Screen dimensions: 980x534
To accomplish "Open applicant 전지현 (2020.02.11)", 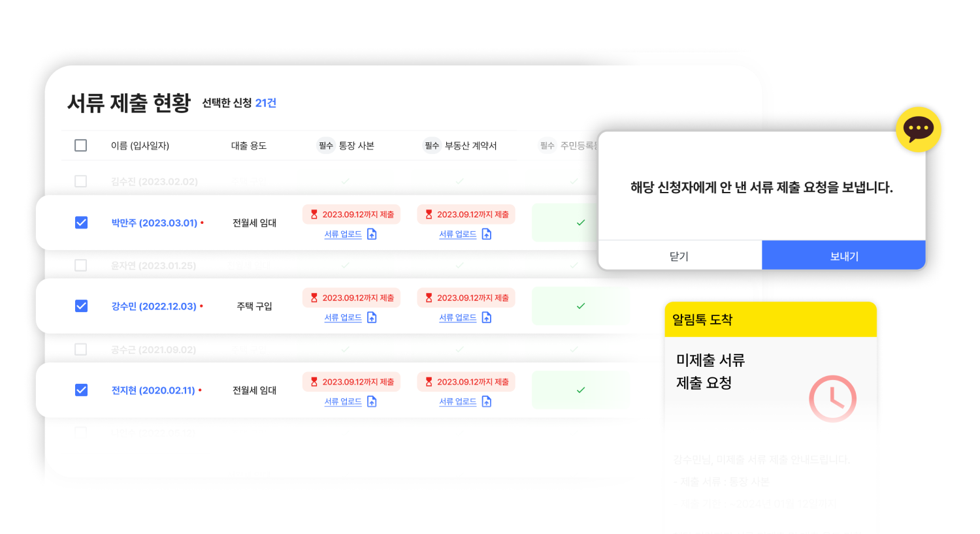I will click(153, 390).
